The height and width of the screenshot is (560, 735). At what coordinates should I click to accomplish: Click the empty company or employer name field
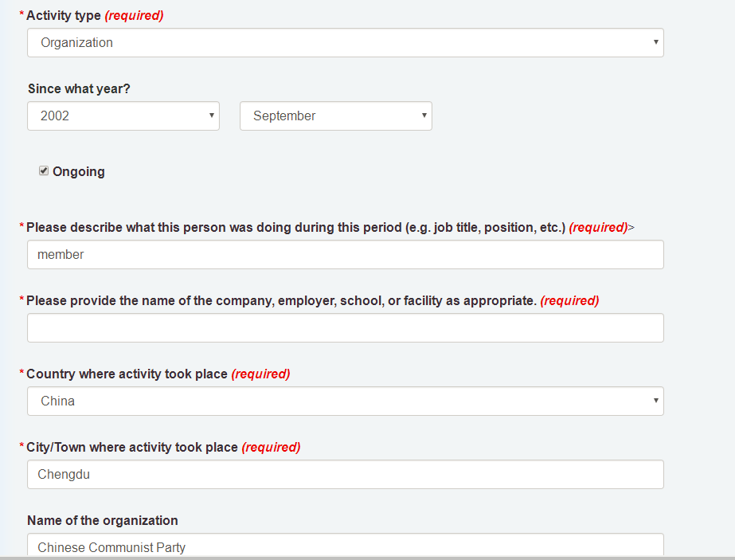tap(345, 328)
